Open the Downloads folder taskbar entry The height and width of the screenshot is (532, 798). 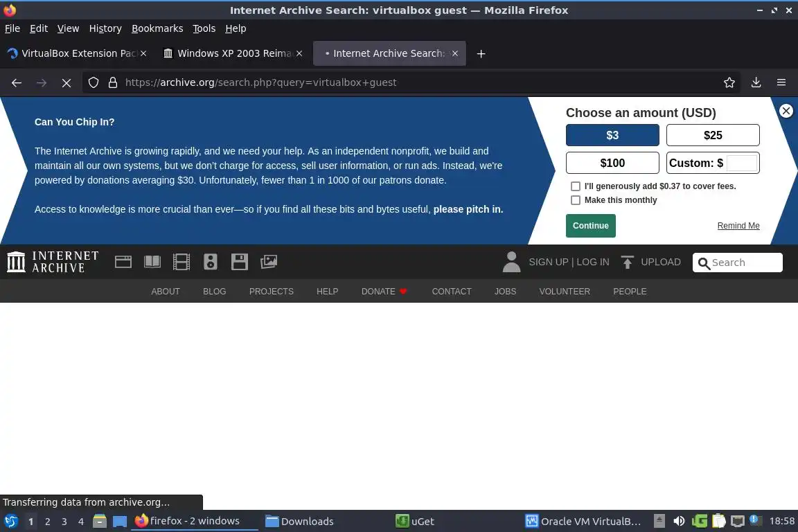pos(299,522)
